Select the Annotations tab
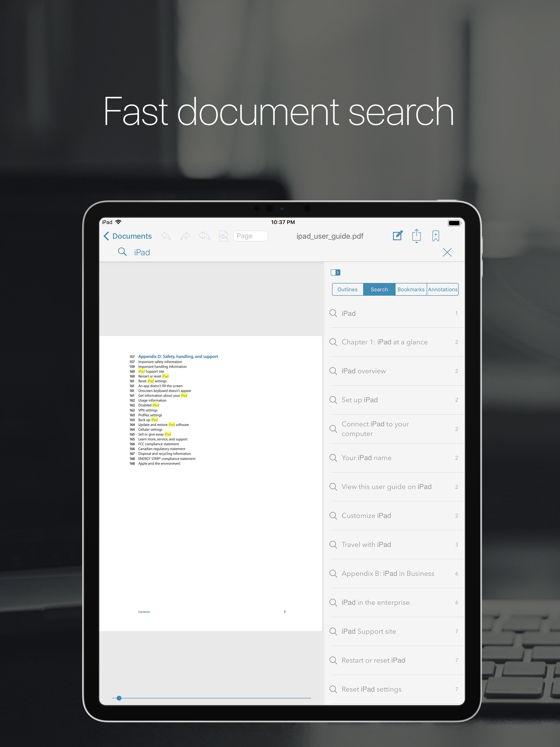This screenshot has height=747, width=560. coord(442,289)
